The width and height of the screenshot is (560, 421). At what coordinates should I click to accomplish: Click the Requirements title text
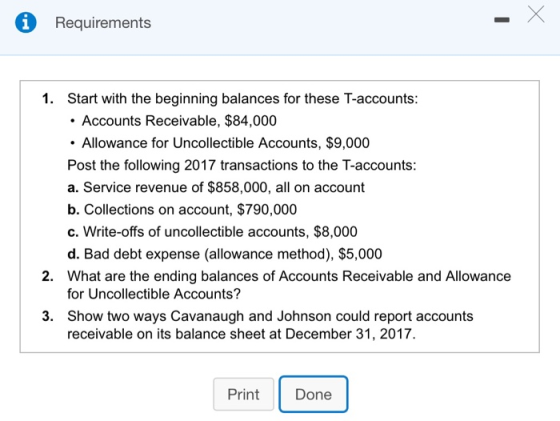[103, 23]
